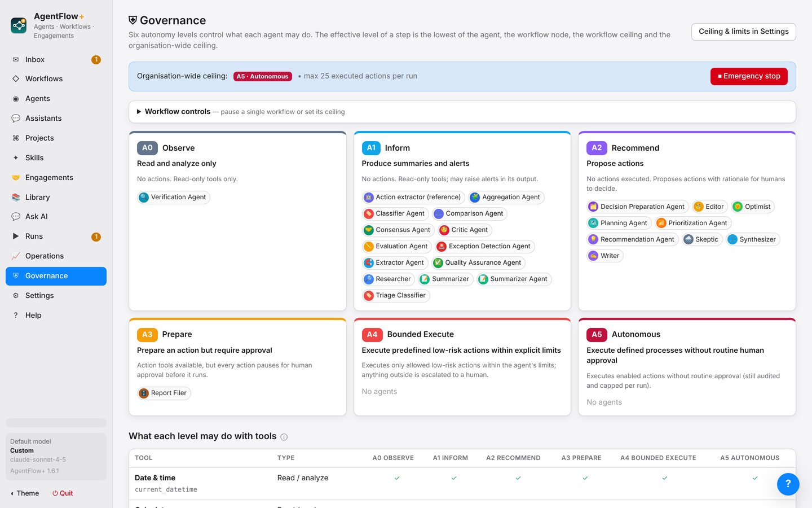The width and height of the screenshot is (812, 508).
Task: Click the Quit link
Action: tap(63, 493)
